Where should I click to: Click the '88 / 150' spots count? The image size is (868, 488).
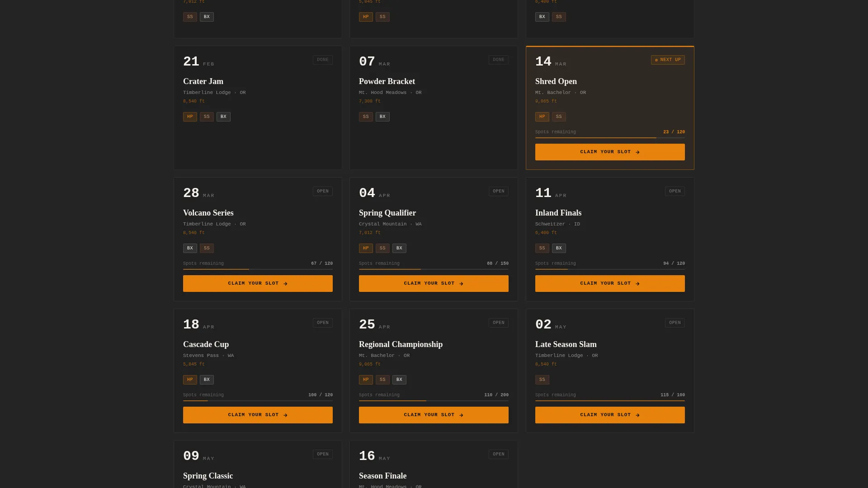click(498, 264)
